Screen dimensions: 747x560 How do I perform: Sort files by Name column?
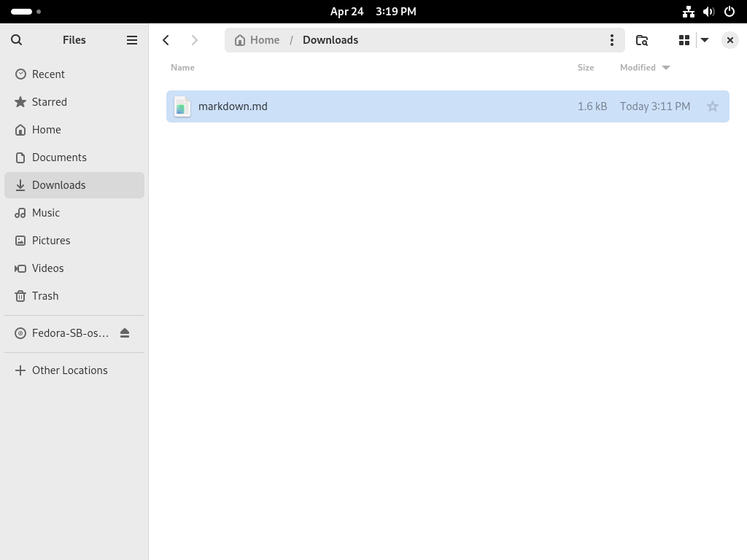coord(182,68)
